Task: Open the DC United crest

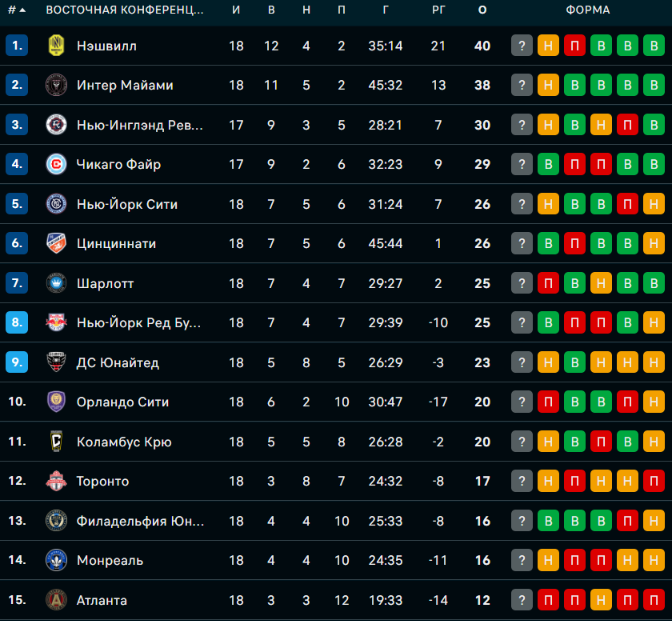Action: (56, 362)
